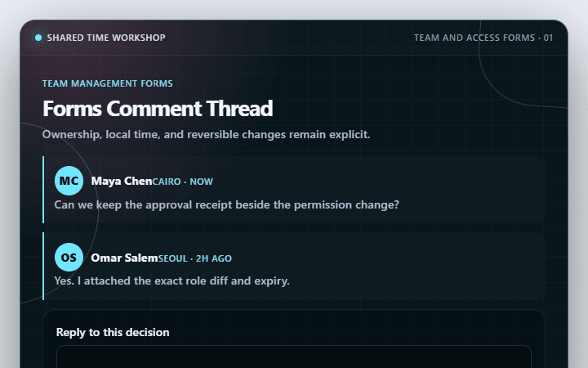588x368 pixels.
Task: Click the cyan status dot beside Shared Time Workshop
Action: (38, 38)
